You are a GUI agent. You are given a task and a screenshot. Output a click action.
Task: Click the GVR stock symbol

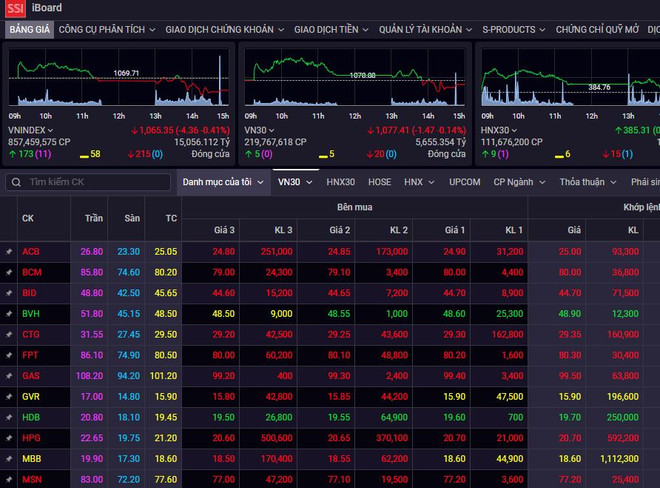32,396
